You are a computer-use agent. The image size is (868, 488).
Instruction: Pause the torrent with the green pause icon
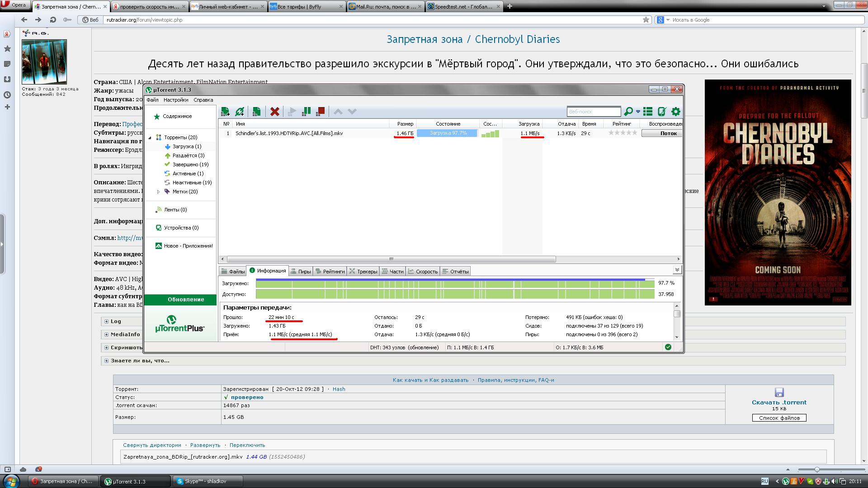click(x=307, y=111)
